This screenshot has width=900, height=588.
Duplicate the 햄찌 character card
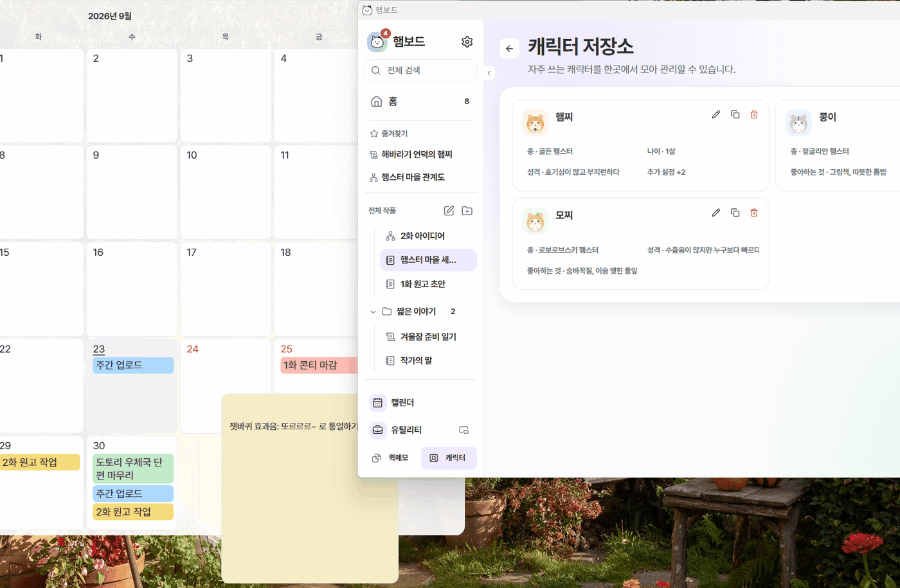(735, 114)
